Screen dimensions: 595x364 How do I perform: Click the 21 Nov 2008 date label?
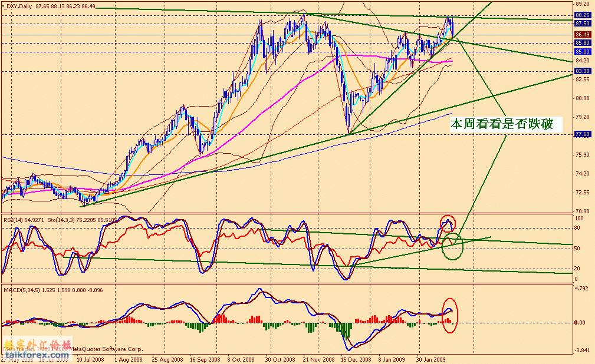[319, 359]
